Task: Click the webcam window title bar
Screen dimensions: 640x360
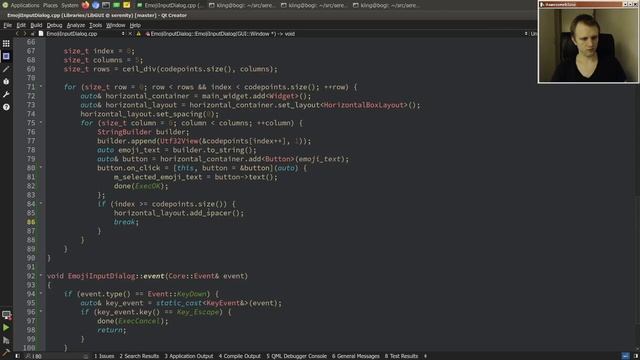Action: coord(580,4)
